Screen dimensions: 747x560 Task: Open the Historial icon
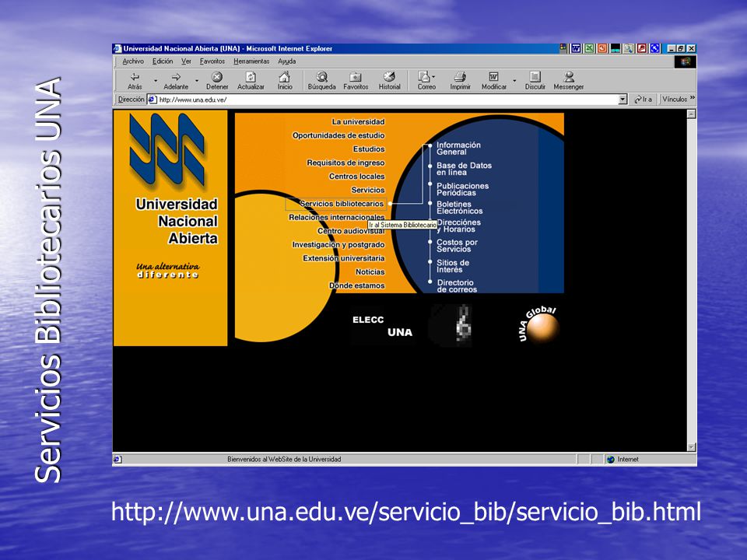[x=389, y=77]
